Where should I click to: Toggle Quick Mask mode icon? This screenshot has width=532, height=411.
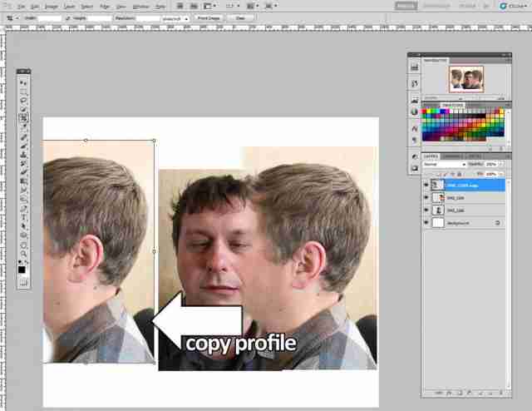tap(23, 283)
